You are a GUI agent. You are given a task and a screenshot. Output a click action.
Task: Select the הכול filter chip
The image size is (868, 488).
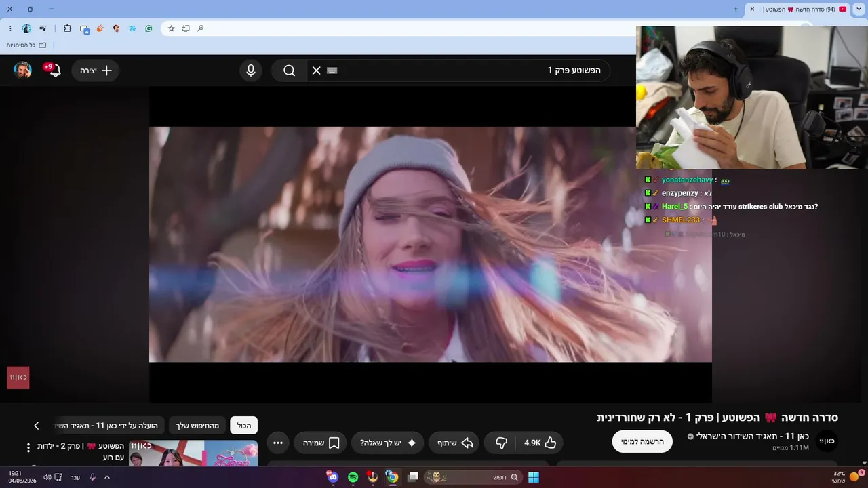coord(244,426)
